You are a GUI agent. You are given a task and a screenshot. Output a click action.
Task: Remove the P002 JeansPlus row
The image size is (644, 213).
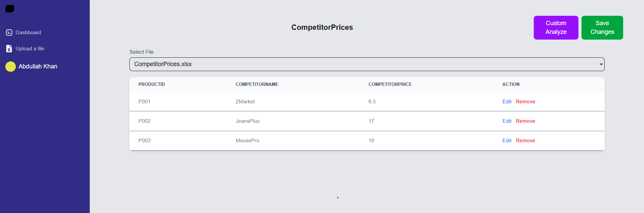[525, 121]
